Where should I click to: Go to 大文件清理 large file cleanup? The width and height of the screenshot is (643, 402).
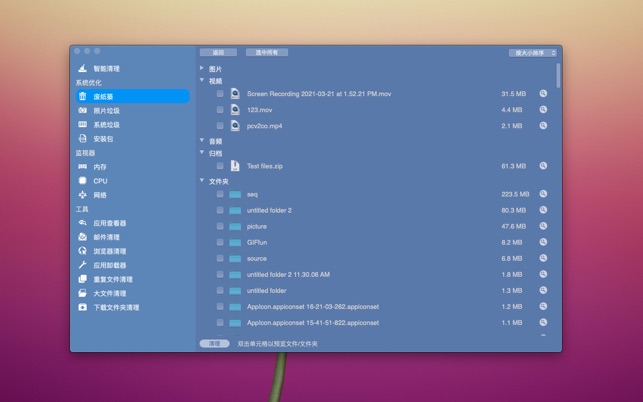pyautogui.click(x=110, y=293)
